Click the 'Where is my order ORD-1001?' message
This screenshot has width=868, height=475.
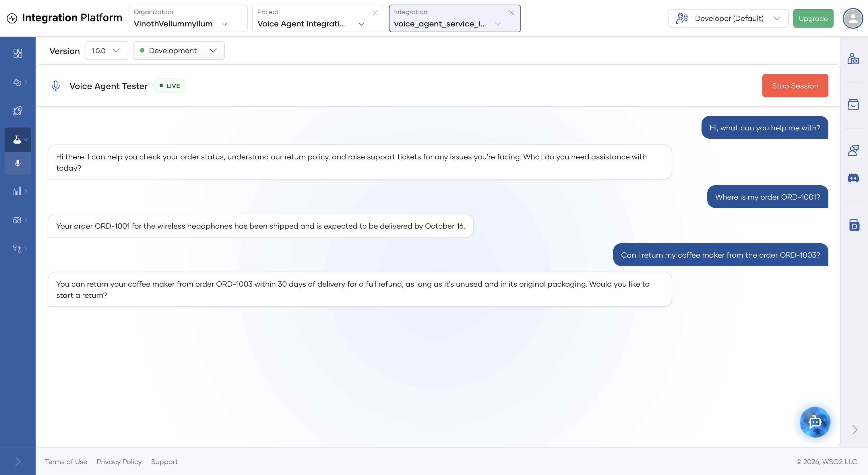[767, 196]
